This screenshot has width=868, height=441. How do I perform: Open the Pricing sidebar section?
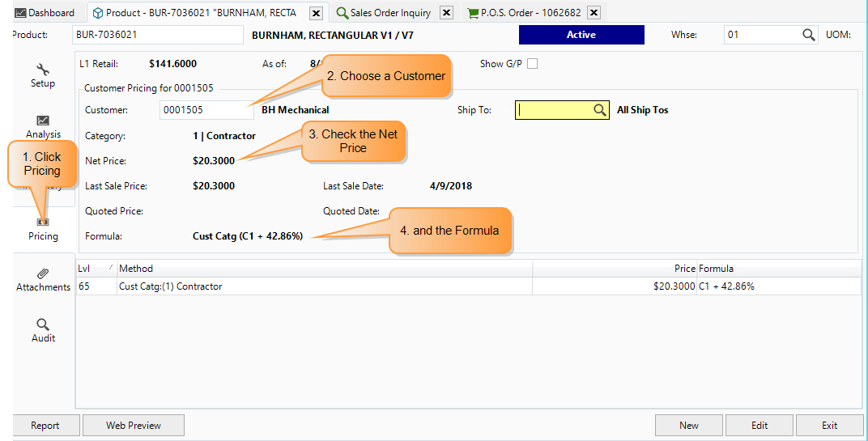(x=43, y=229)
